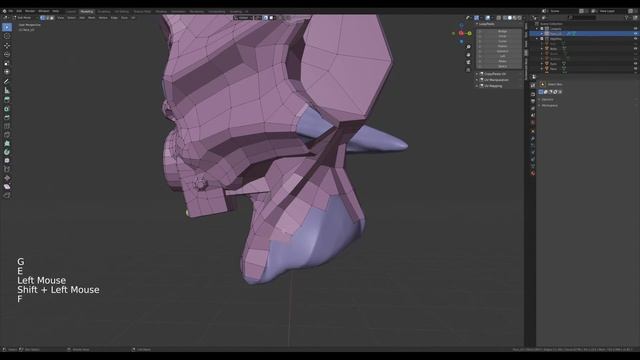Select the Extrude Region tool
This screenshot has width=640, height=360.
tap(7, 100)
